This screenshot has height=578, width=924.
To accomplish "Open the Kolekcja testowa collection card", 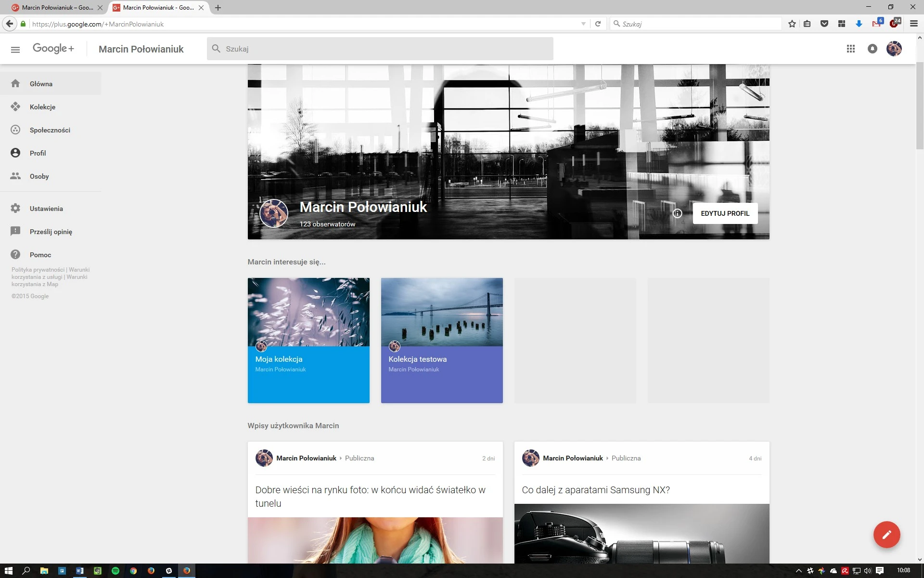I will click(x=442, y=341).
